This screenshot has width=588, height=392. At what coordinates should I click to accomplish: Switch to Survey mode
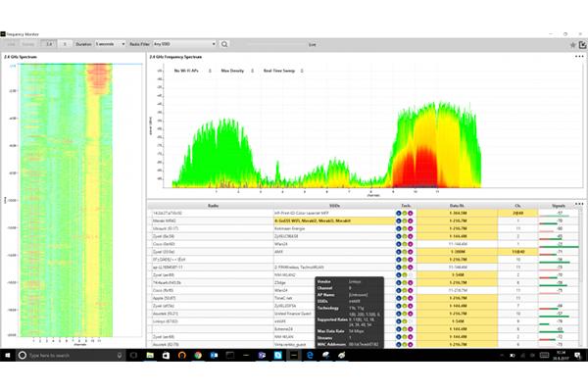pos(28,44)
